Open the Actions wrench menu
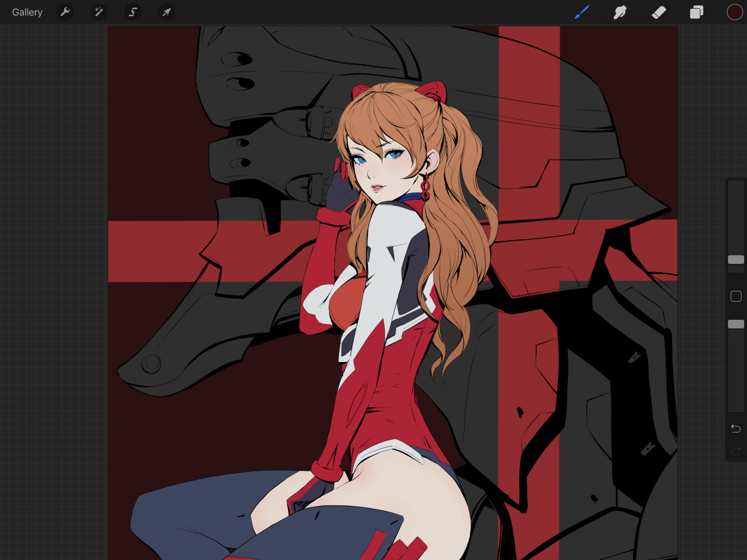747x560 pixels. [65, 12]
